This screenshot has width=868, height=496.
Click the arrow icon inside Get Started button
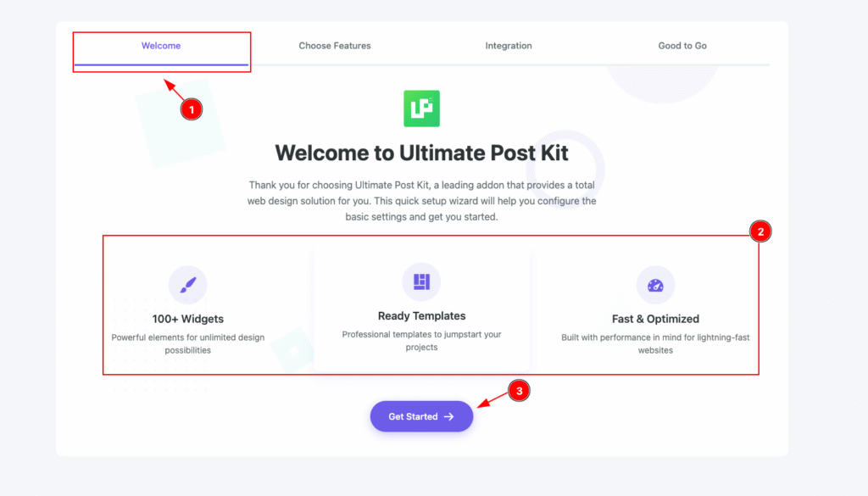449,417
